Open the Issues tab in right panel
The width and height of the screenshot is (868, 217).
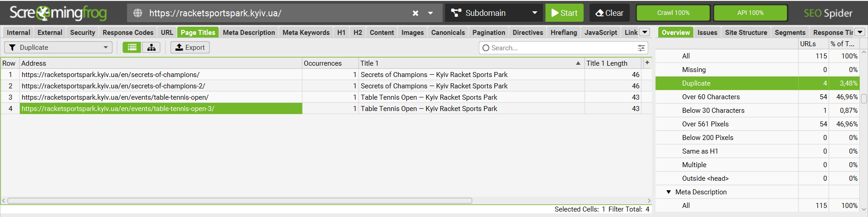coord(707,33)
